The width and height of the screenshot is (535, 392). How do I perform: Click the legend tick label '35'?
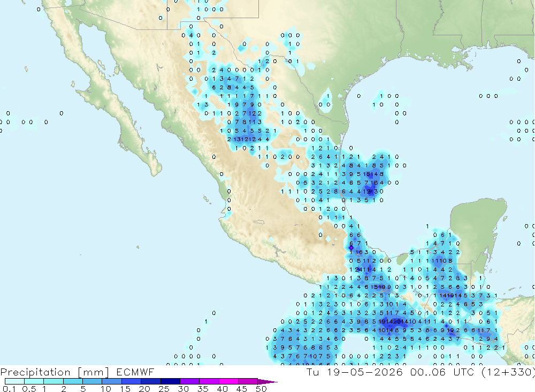tap(203, 389)
